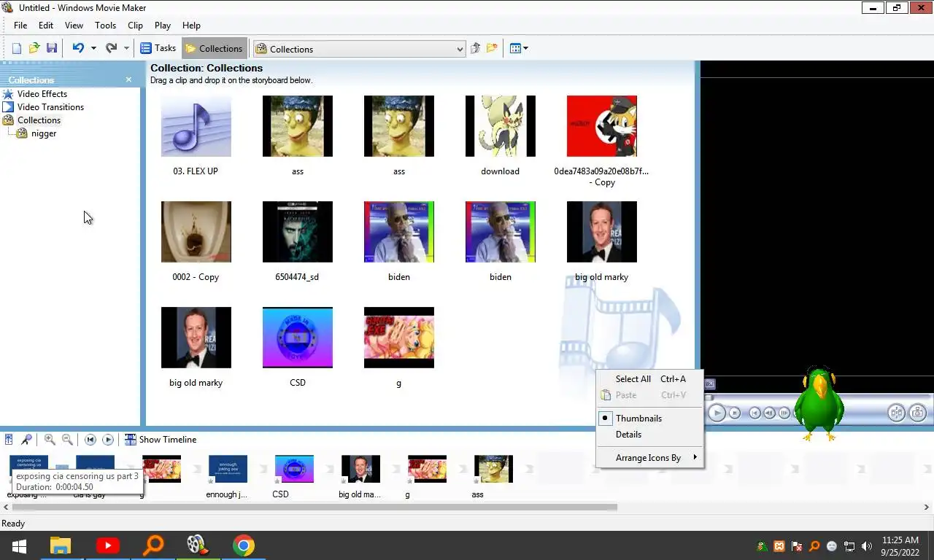Open File Explorer from the taskbar
The image size is (934, 560).
click(60, 545)
